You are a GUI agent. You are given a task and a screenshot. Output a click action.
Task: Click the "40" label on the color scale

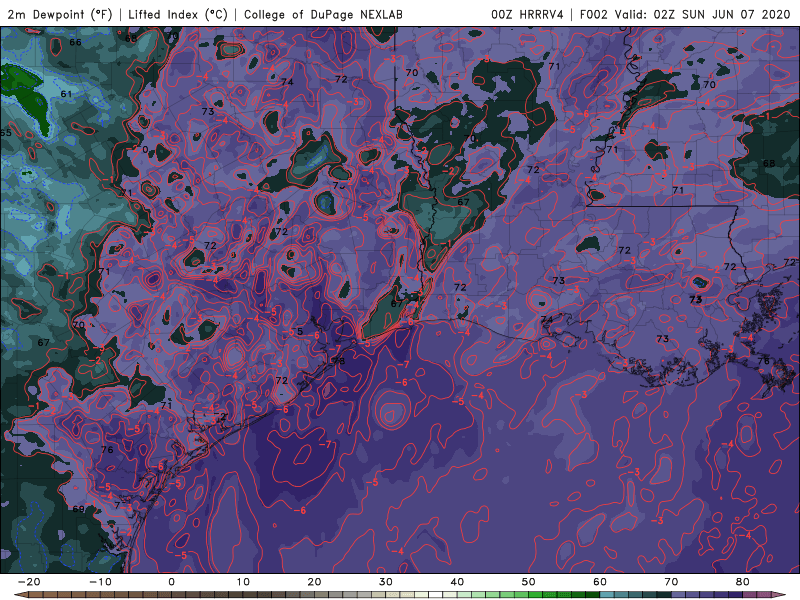457,582
